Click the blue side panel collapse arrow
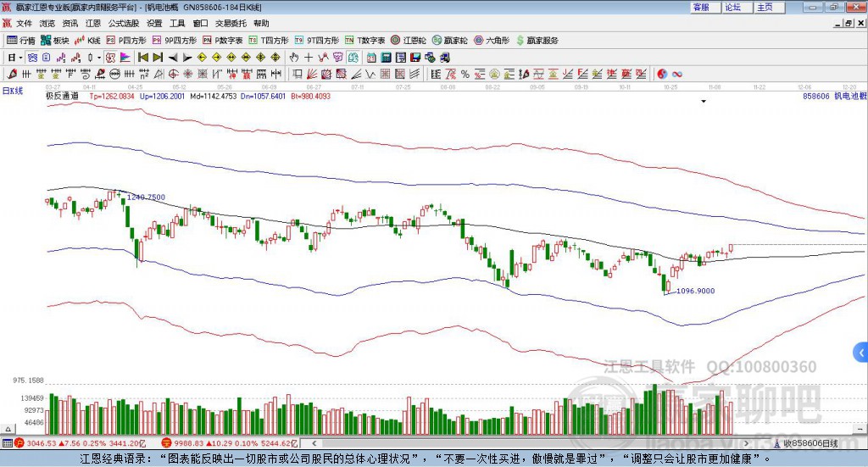The image size is (868, 467). click(861, 353)
